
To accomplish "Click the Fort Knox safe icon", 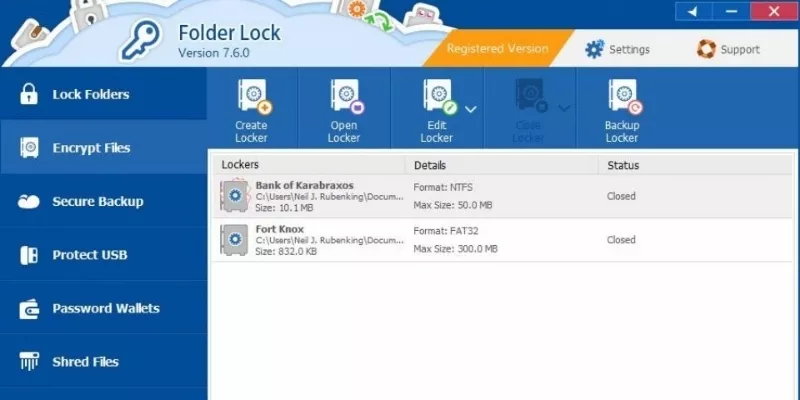I will (234, 239).
